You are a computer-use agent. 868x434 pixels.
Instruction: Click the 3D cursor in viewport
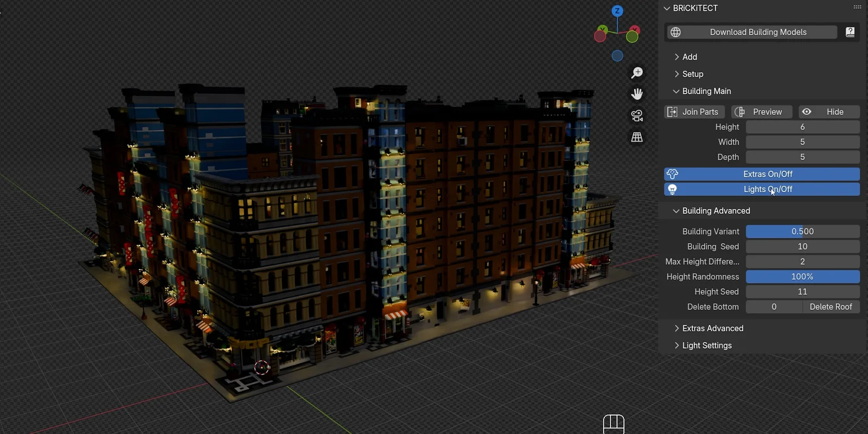tap(261, 368)
